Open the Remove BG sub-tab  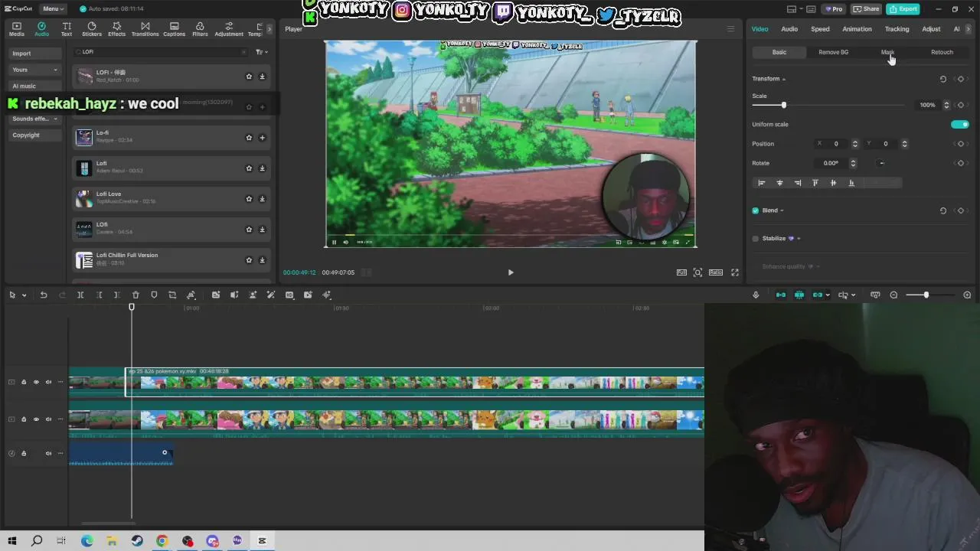tap(833, 52)
